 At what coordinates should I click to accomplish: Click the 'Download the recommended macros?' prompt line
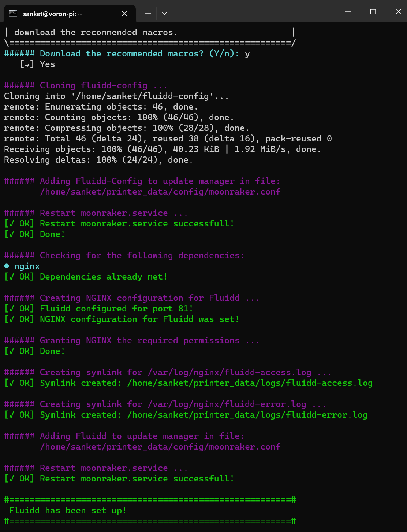pyautogui.click(x=127, y=53)
